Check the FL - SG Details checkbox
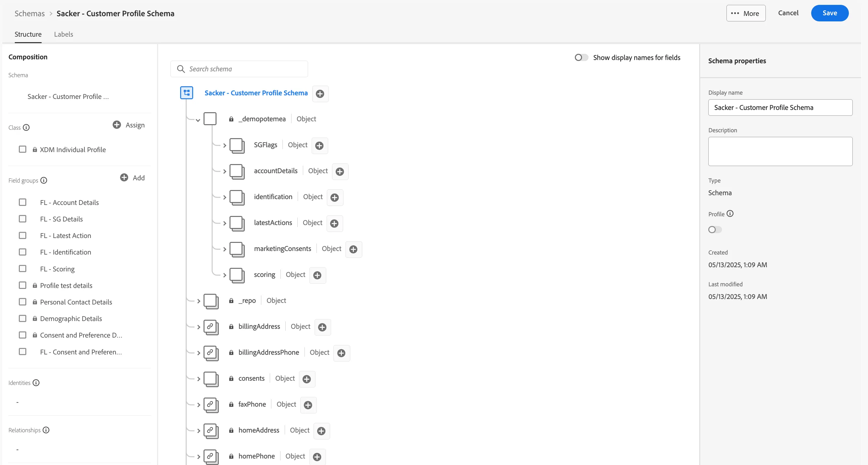 tap(23, 219)
